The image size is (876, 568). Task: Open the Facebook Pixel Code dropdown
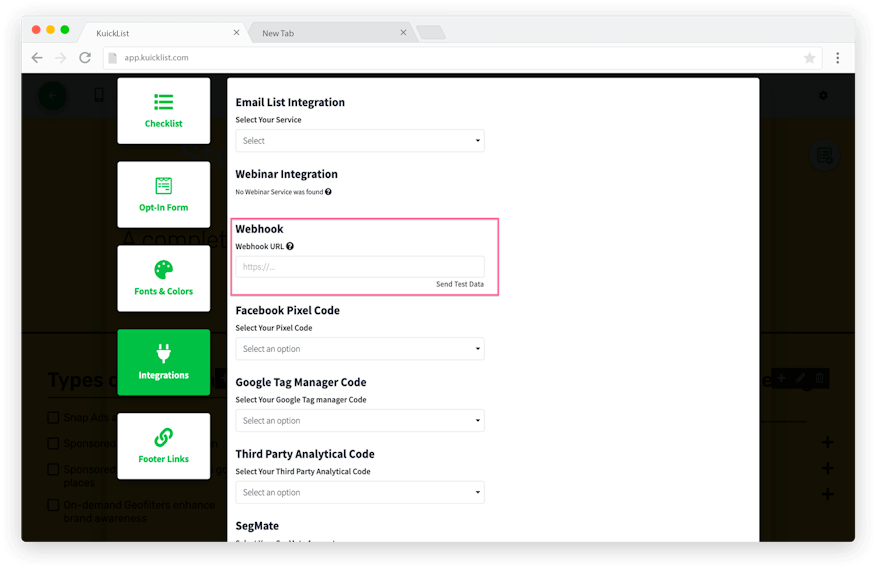(360, 349)
